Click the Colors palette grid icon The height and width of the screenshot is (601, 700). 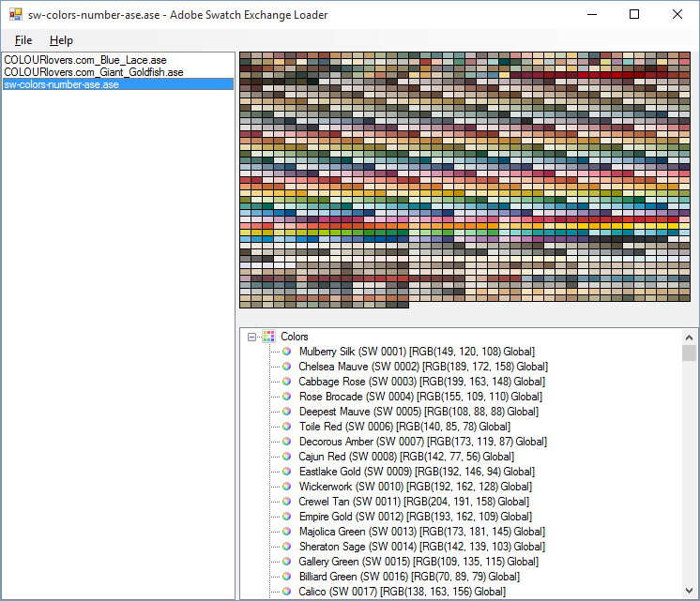[268, 337]
